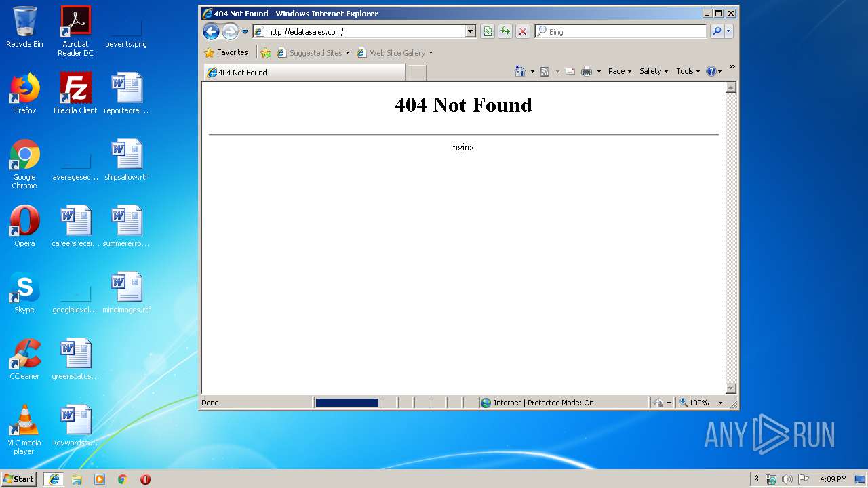Click inside the Bing search box
The width and height of the screenshot is (868, 488).
click(x=620, y=31)
